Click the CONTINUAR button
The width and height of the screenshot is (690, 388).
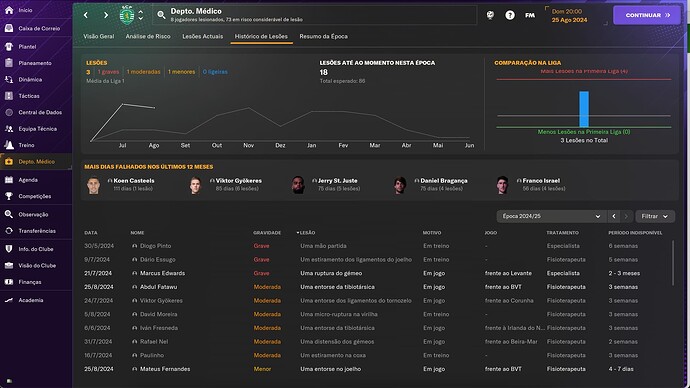[x=647, y=15]
